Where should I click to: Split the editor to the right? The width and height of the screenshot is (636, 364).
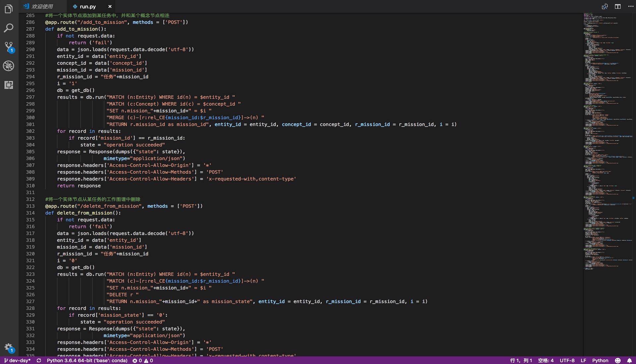pos(618,6)
